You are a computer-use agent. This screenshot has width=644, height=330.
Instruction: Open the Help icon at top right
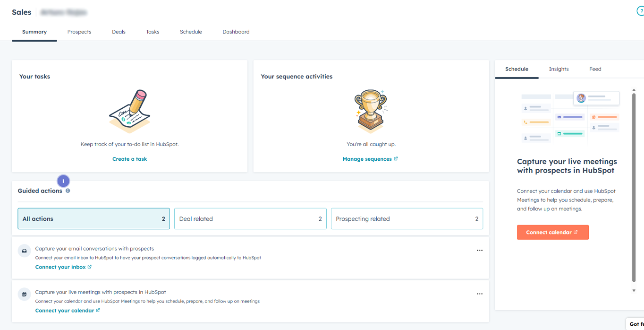point(640,10)
